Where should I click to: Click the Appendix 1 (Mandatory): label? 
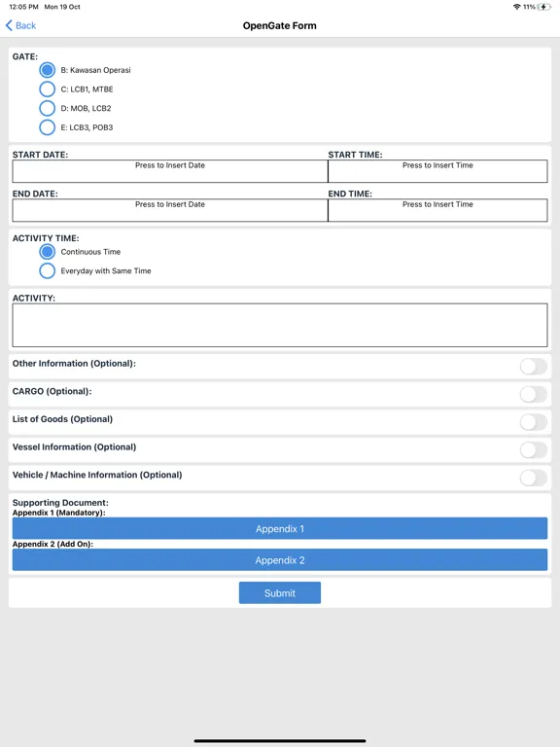point(59,513)
